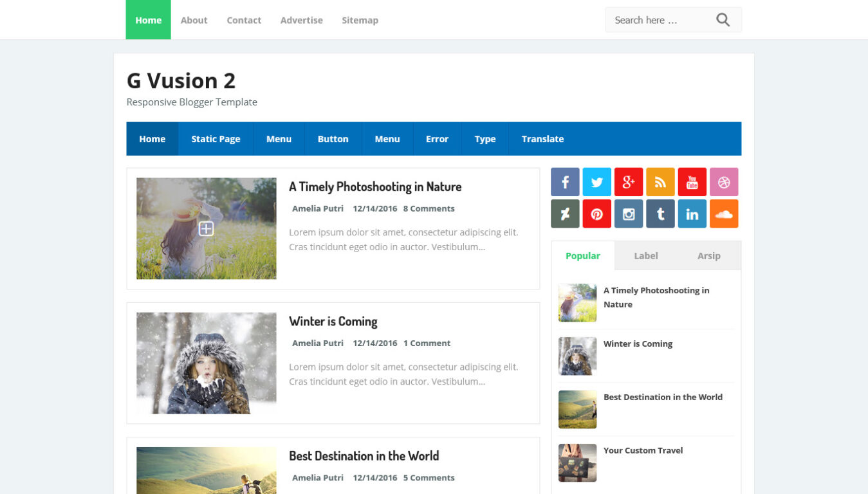The width and height of the screenshot is (868, 494).
Task: Open the Contact page link
Action: pos(244,20)
